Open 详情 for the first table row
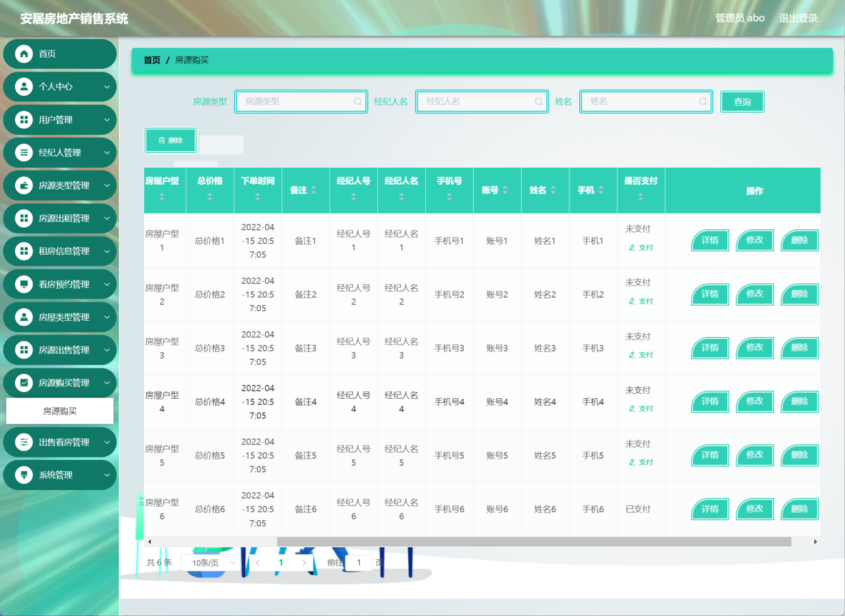Screen dimensions: 845x616 (710, 240)
